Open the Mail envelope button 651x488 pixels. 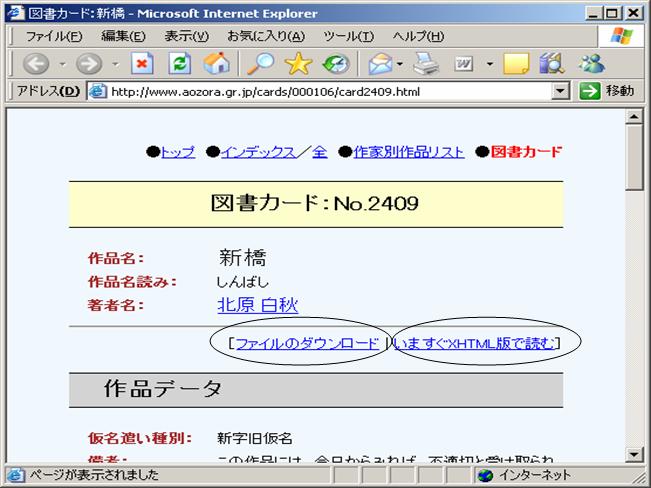pos(380,64)
